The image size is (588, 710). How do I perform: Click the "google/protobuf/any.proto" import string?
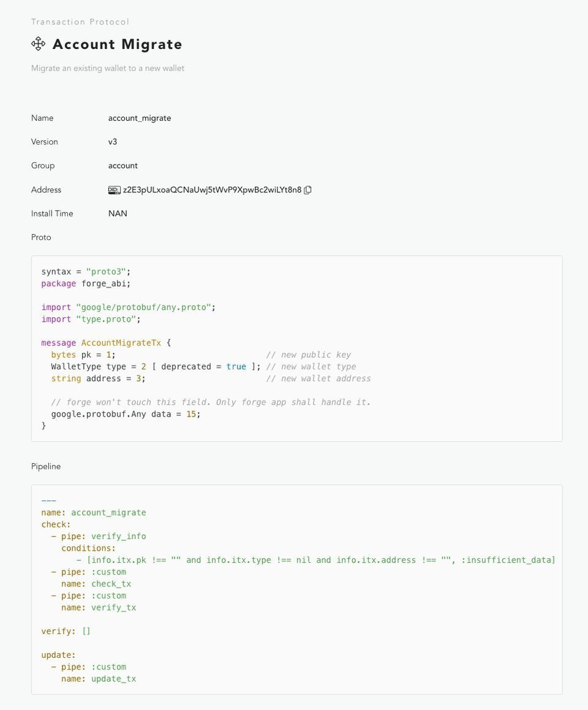(143, 307)
